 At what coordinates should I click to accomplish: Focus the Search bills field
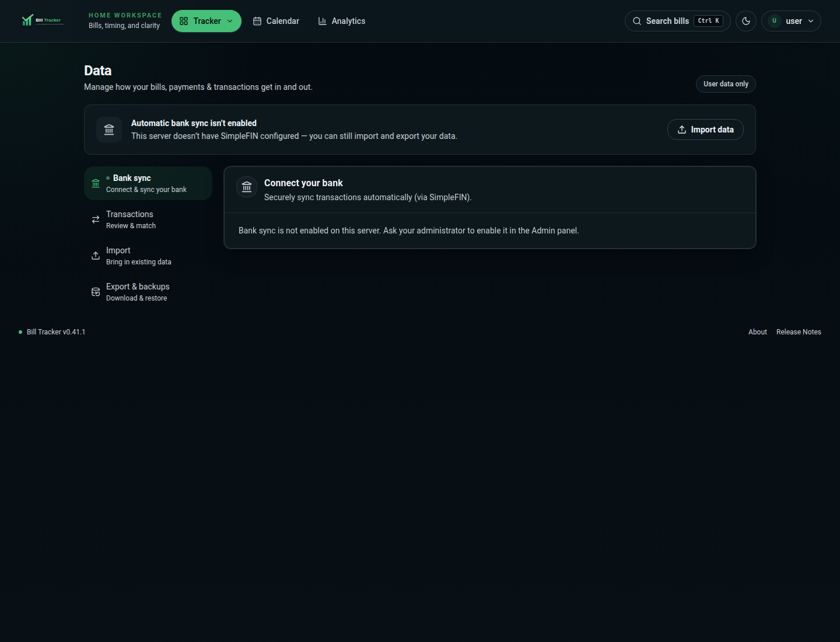coord(678,21)
